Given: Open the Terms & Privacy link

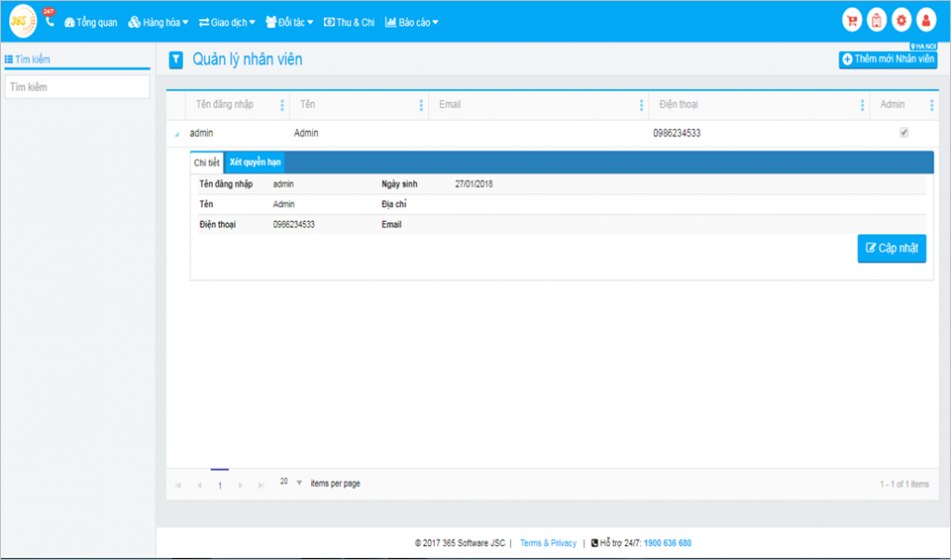Looking at the screenshot, I should point(548,543).
